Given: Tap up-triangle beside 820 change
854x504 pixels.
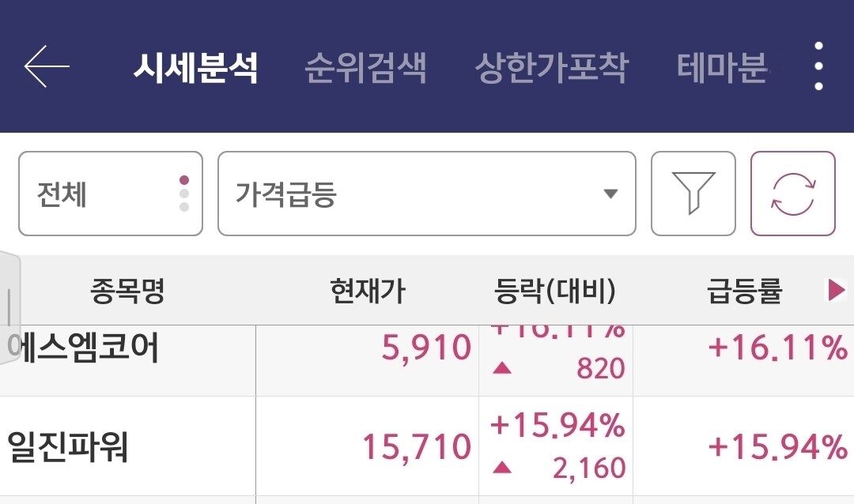Looking at the screenshot, I should (x=501, y=368).
